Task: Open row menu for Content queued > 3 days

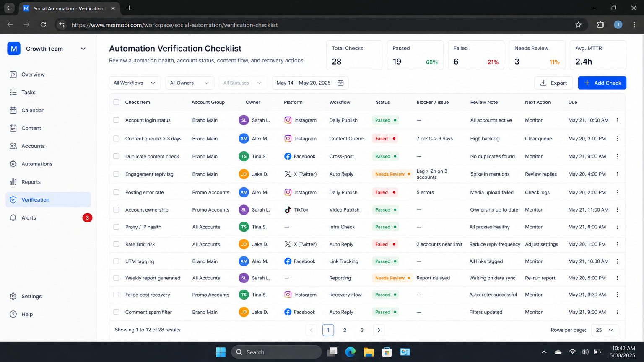Action: [x=618, y=139]
